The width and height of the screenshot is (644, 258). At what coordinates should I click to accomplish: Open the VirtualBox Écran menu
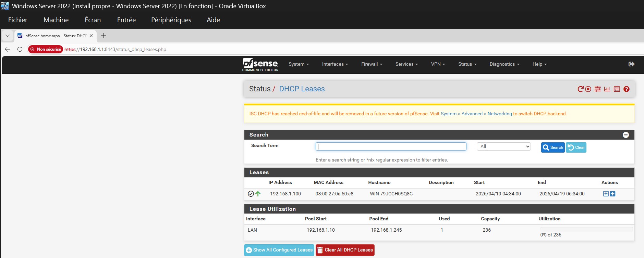point(93,20)
